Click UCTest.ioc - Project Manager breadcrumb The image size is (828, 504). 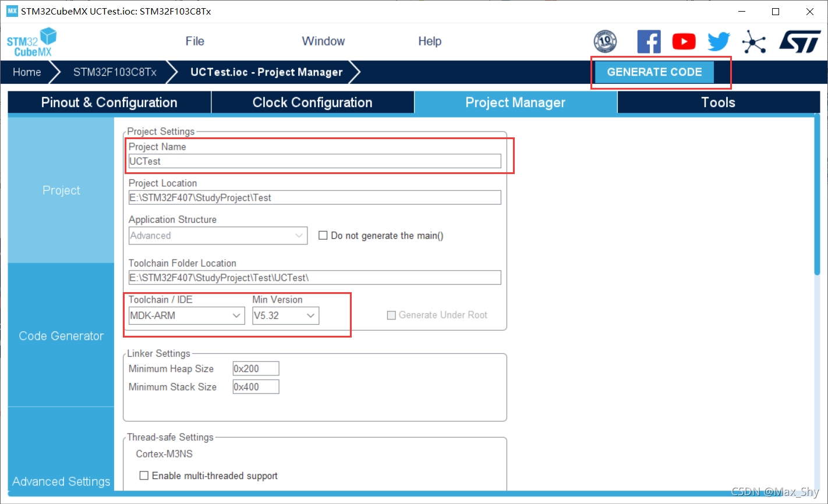267,72
